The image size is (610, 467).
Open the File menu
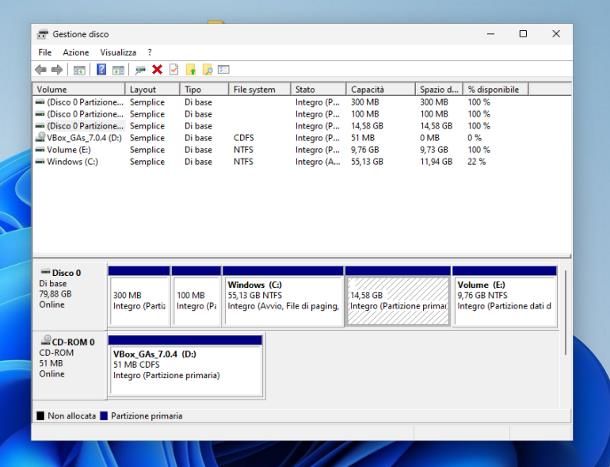tap(45, 53)
